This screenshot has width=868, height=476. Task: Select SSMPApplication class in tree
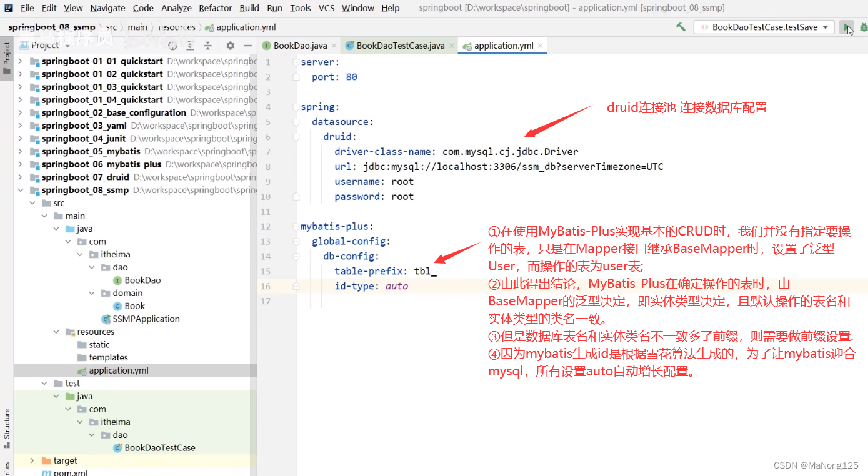tap(146, 319)
